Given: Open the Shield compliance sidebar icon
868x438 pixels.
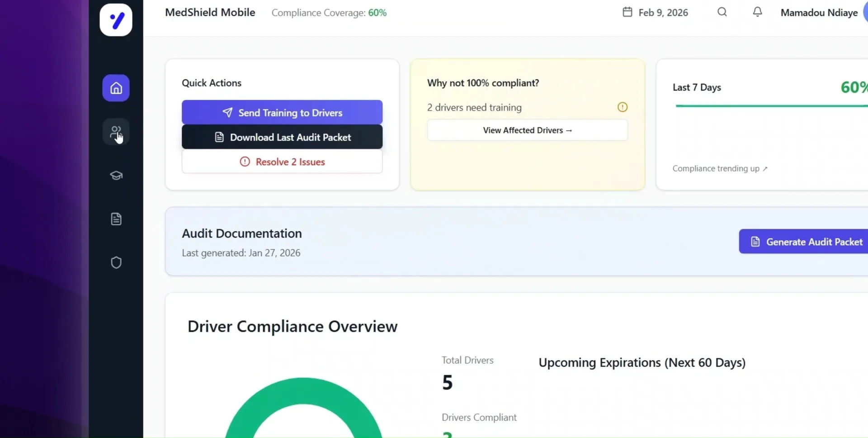Looking at the screenshot, I should coord(116,263).
